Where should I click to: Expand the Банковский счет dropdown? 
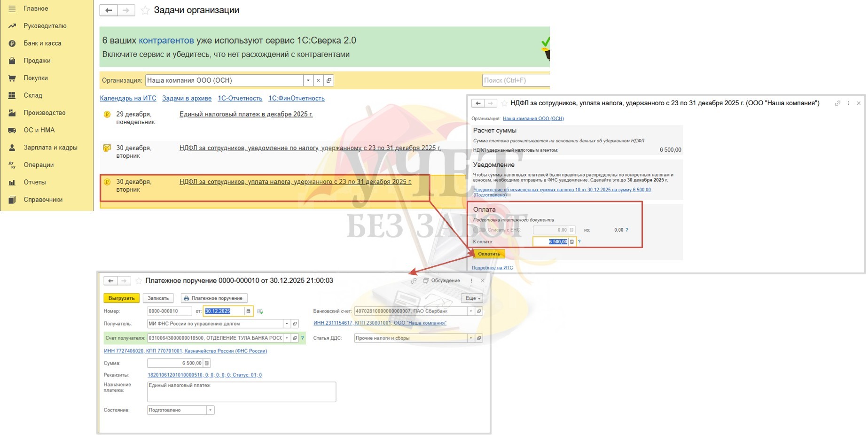470,311
